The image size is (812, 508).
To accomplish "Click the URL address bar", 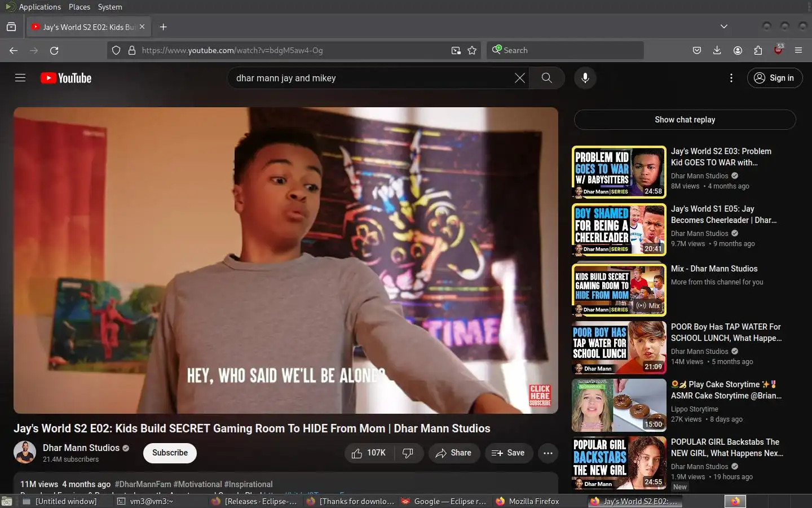I will [293, 50].
